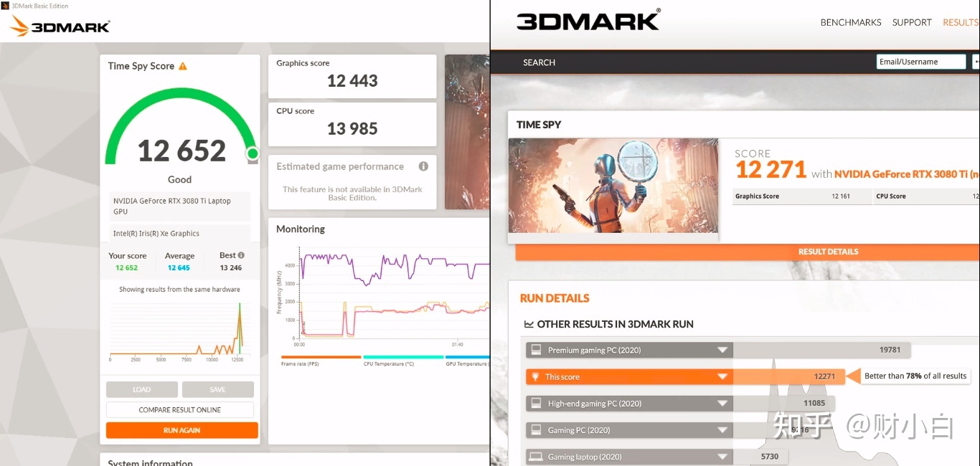Click the 3DMark logo in the Basic Edition app
This screenshot has width=980, height=466.
60,27
